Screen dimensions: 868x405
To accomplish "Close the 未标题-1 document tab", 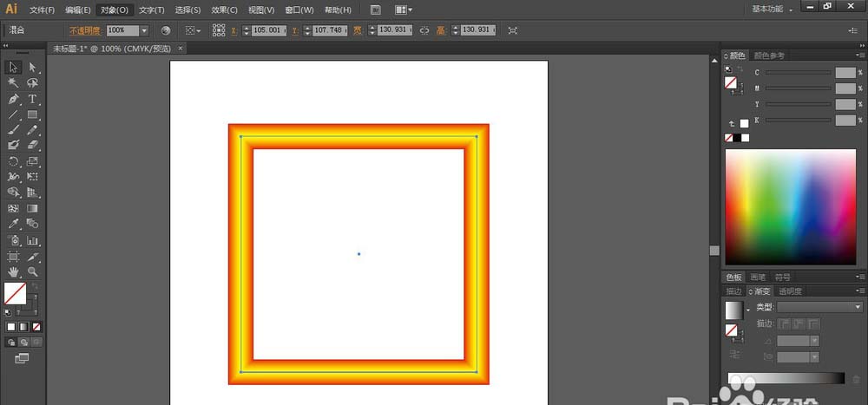I will [x=180, y=49].
